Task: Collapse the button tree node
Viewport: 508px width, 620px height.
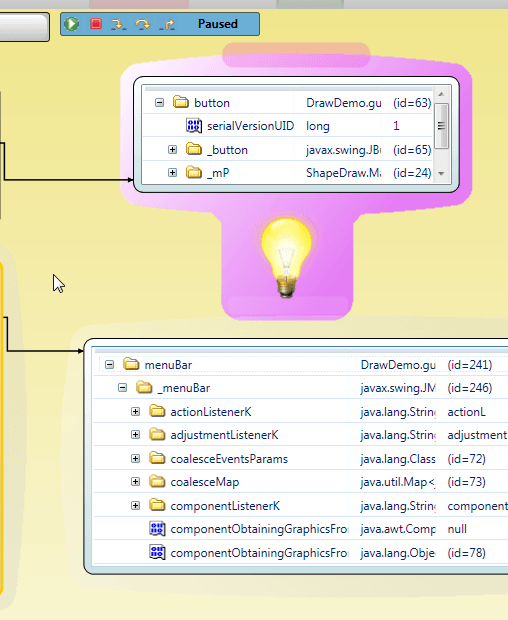Action: [x=159, y=103]
